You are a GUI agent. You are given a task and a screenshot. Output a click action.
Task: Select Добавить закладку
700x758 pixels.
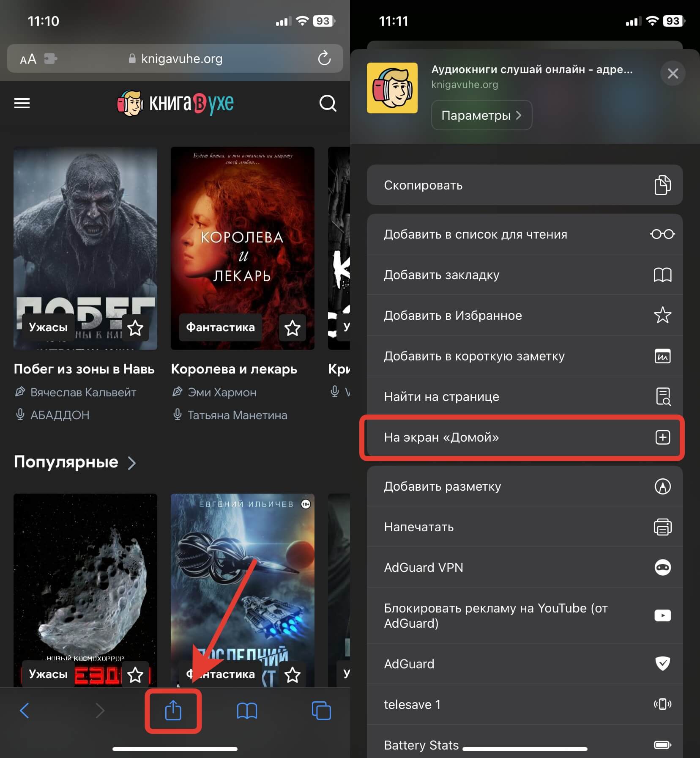click(524, 275)
